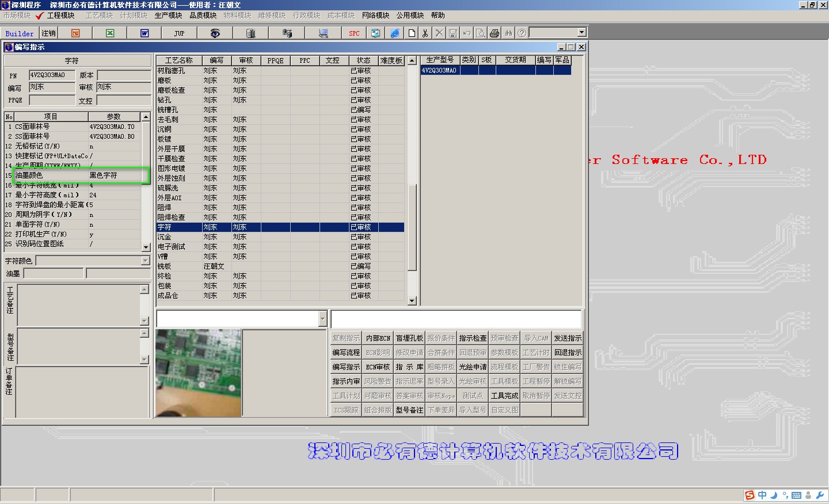The width and height of the screenshot is (829, 504).
Task: Click the Undo arrow icon
Action: coord(467,33)
